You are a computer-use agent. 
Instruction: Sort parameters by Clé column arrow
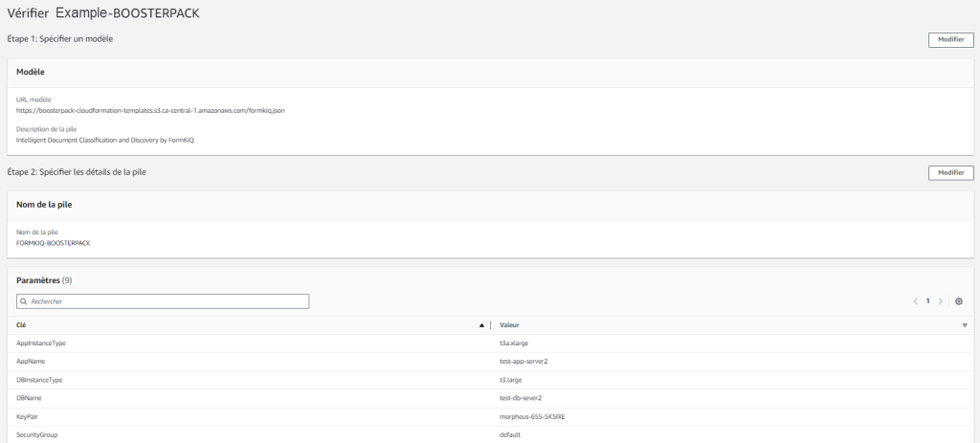[x=481, y=325]
